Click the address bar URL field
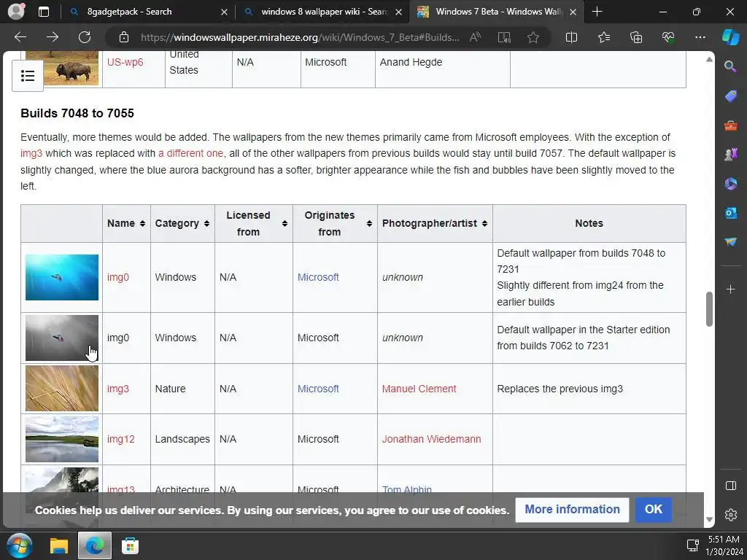The height and width of the screenshot is (560, 747). 300,37
